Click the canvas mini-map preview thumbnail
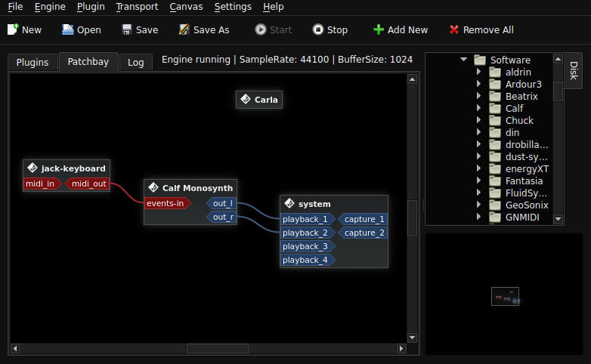 point(505,296)
